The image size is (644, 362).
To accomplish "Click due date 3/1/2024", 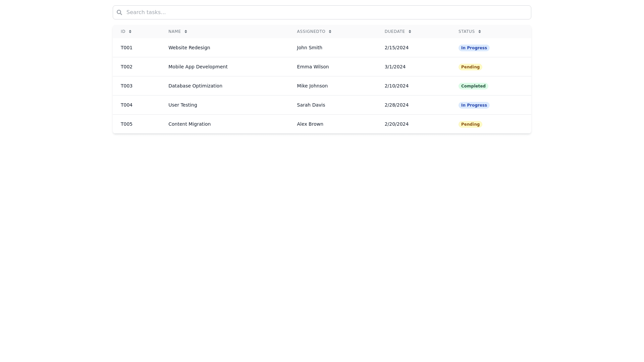I will coord(395,67).
